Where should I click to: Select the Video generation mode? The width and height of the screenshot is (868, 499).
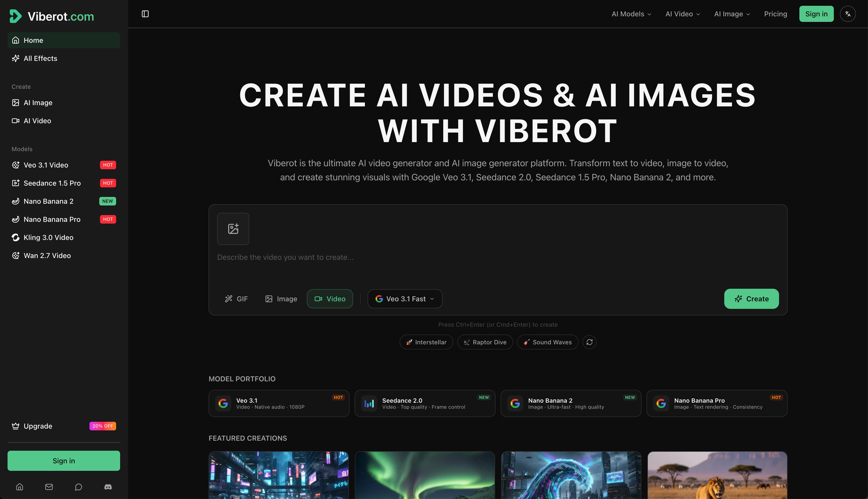tap(330, 299)
